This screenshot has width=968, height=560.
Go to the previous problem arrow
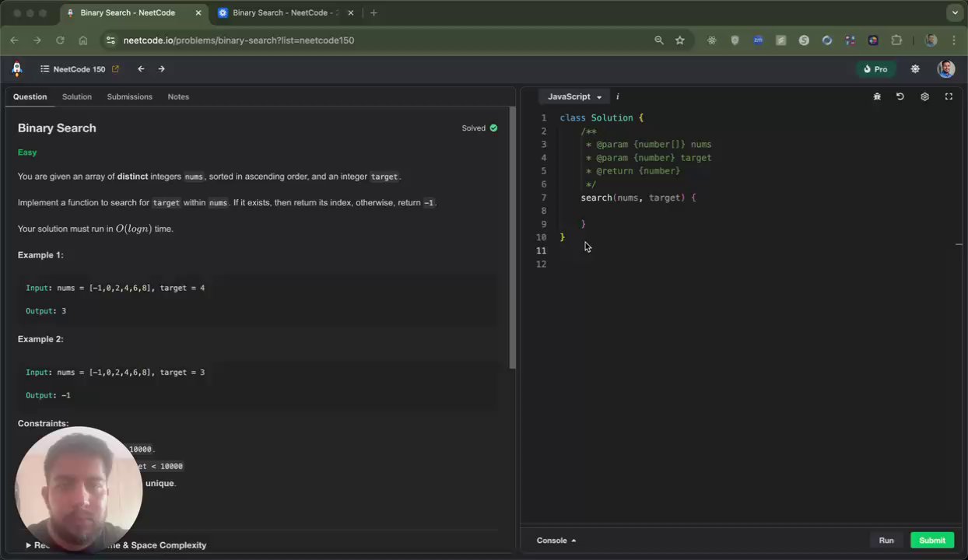(141, 69)
